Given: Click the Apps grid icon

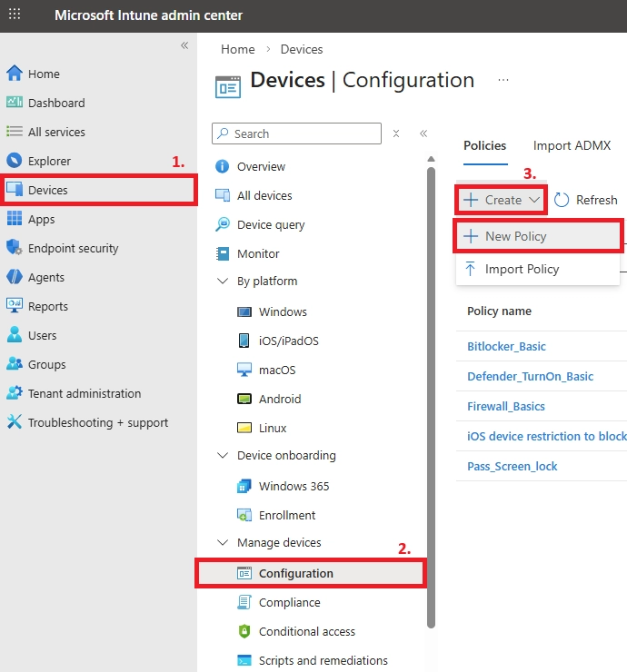Looking at the screenshot, I should pyautogui.click(x=15, y=219).
